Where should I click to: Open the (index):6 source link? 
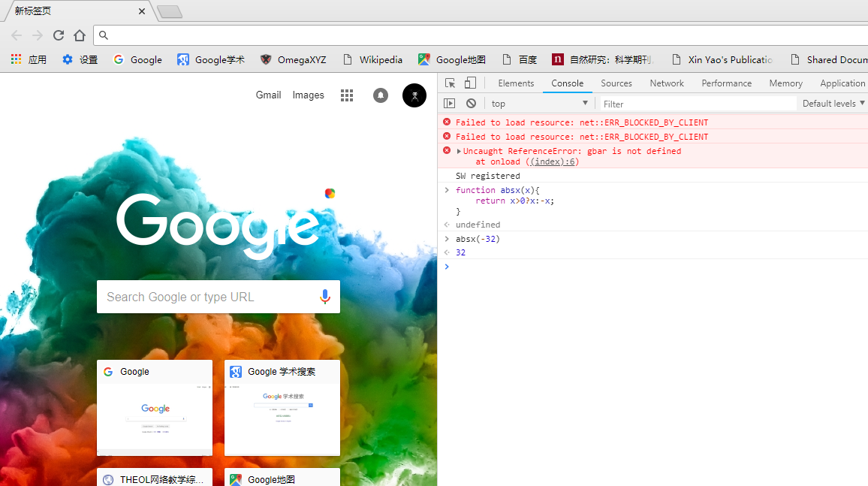(553, 161)
